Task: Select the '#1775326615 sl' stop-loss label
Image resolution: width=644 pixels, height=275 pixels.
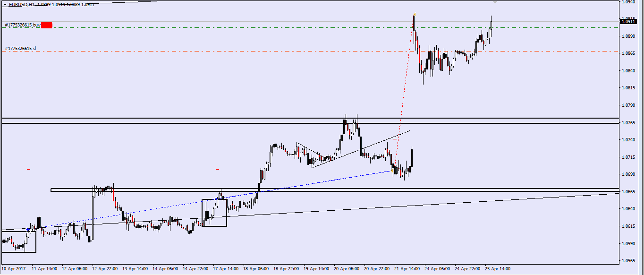Action: (20, 49)
